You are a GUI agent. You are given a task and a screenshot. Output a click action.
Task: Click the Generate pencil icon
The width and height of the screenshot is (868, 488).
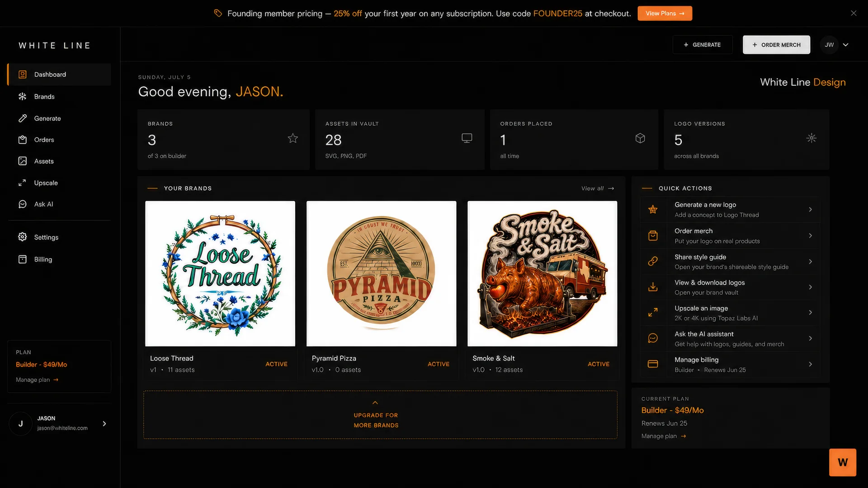(x=22, y=118)
